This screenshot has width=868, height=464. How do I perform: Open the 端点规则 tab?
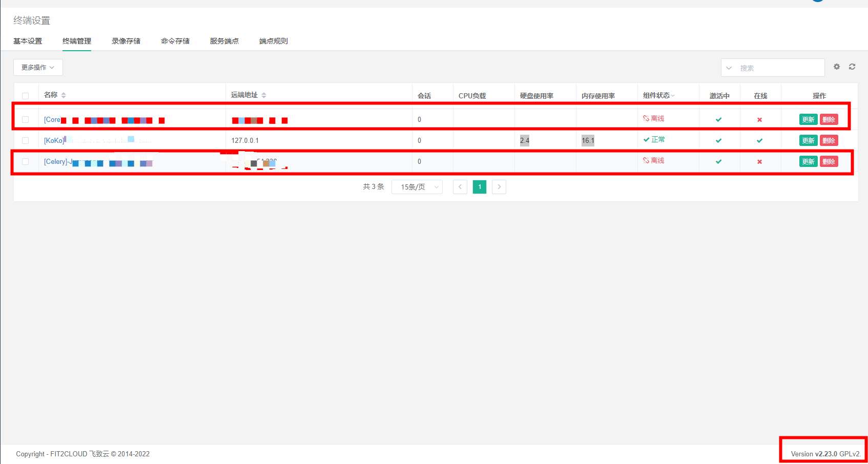point(273,41)
